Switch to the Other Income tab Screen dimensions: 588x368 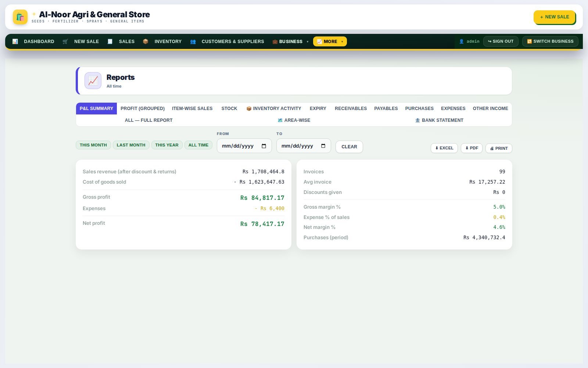pyautogui.click(x=490, y=109)
